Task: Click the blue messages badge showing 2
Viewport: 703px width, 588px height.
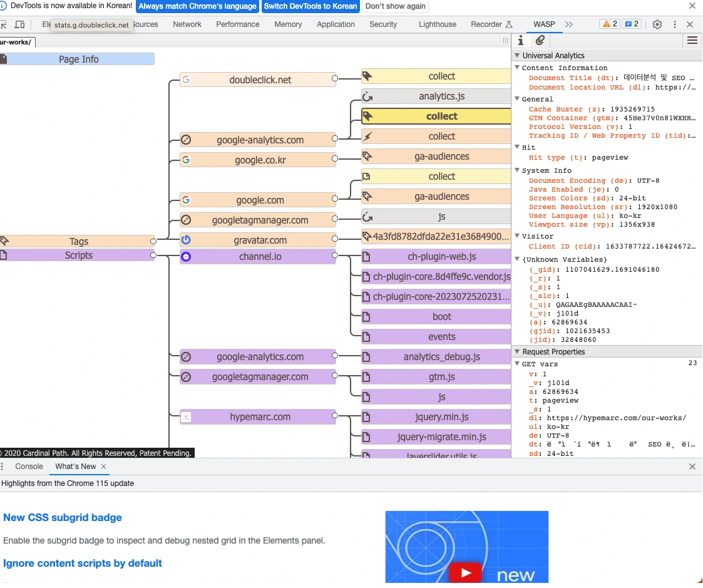Action: [632, 24]
